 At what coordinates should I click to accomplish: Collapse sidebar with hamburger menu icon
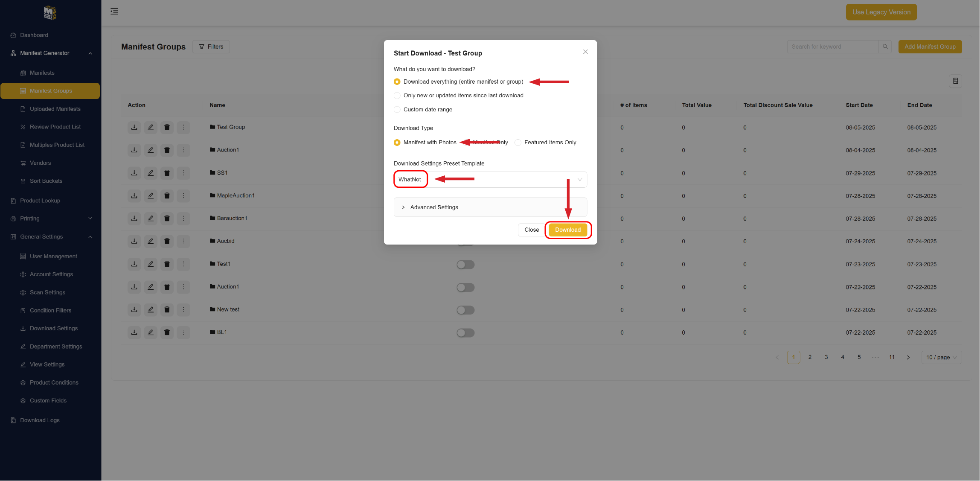(x=114, y=12)
